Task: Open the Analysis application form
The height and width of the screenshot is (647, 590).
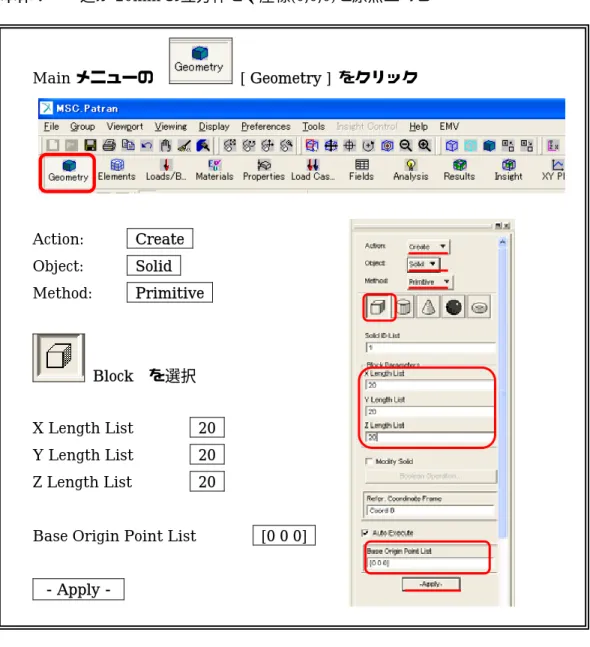Action: (x=411, y=171)
